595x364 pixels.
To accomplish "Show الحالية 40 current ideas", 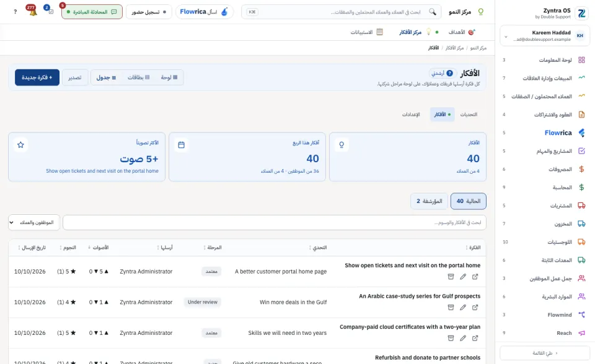I will pos(469,201).
